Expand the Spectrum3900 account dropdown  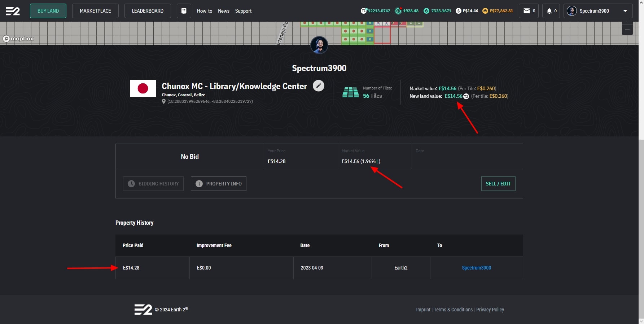(625, 11)
